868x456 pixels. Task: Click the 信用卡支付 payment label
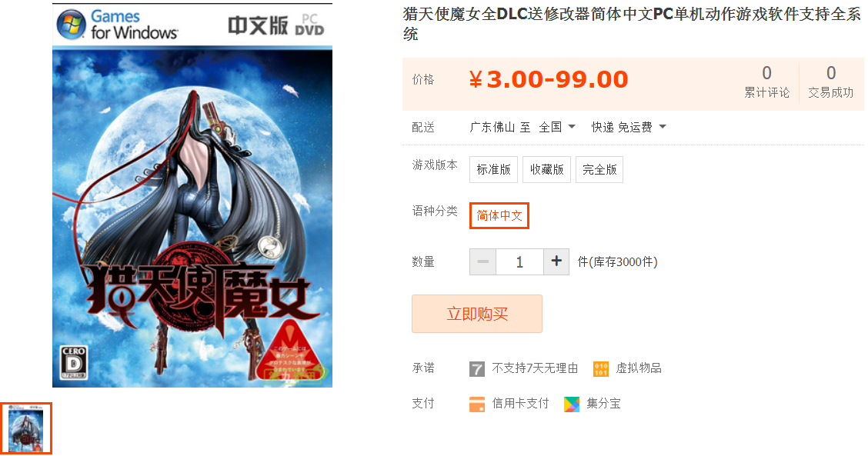pos(520,404)
